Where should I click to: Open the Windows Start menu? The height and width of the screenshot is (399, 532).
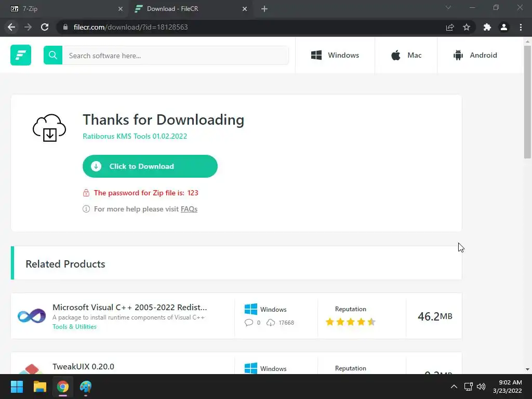tap(17, 387)
